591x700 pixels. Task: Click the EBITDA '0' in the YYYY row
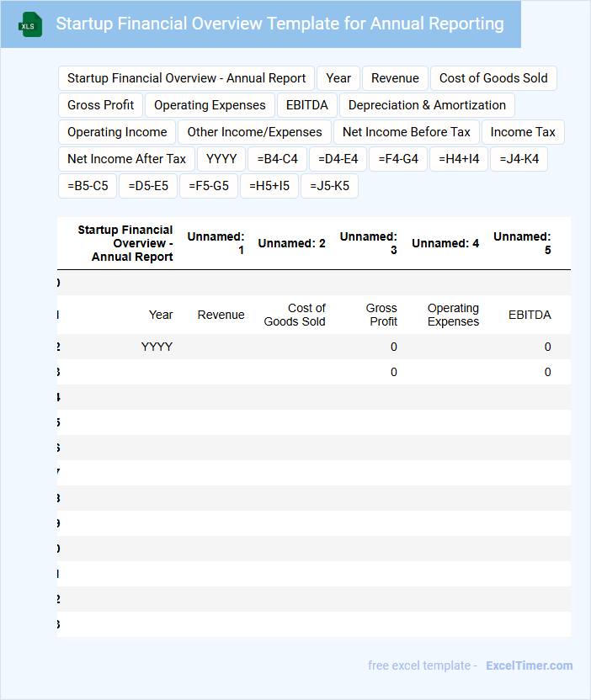click(548, 347)
